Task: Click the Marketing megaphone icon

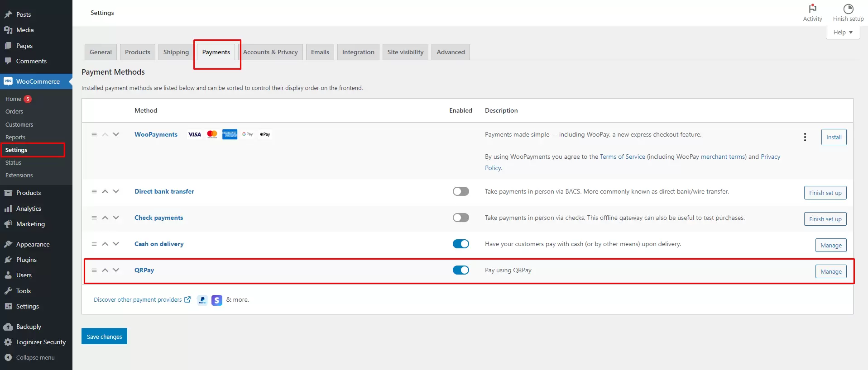Action: pyautogui.click(x=8, y=224)
